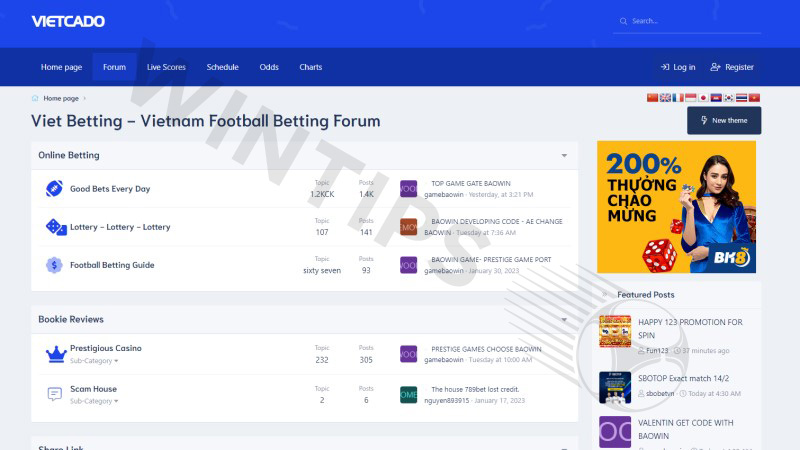This screenshot has height=450, width=800.
Task: Click the avatar beside The house 789bet post
Action: click(408, 394)
